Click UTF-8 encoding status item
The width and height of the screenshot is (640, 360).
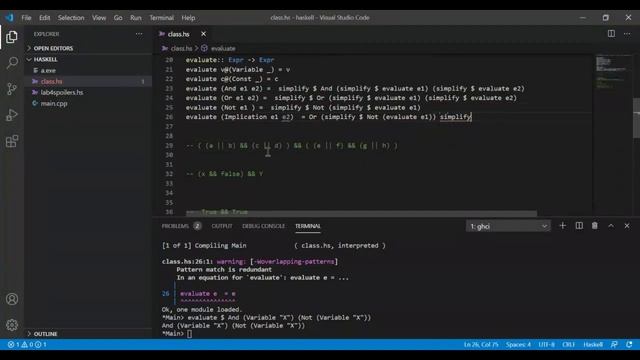[546, 344]
